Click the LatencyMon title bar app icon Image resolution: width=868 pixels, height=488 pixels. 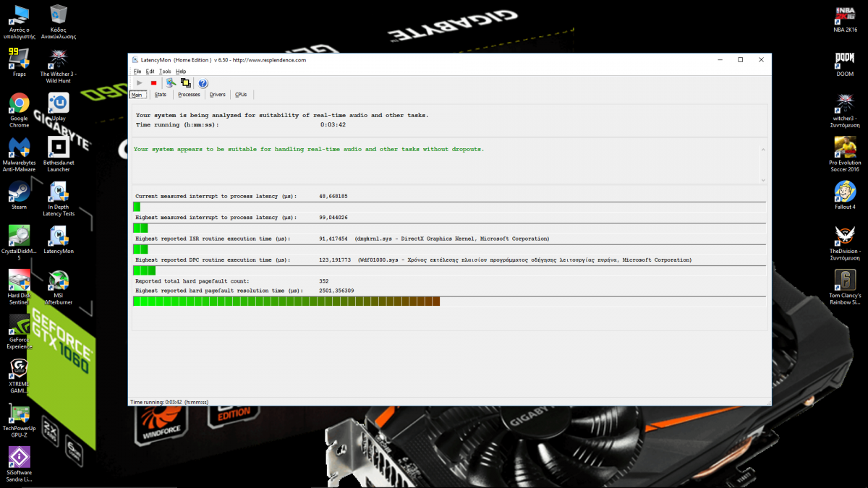coord(135,60)
